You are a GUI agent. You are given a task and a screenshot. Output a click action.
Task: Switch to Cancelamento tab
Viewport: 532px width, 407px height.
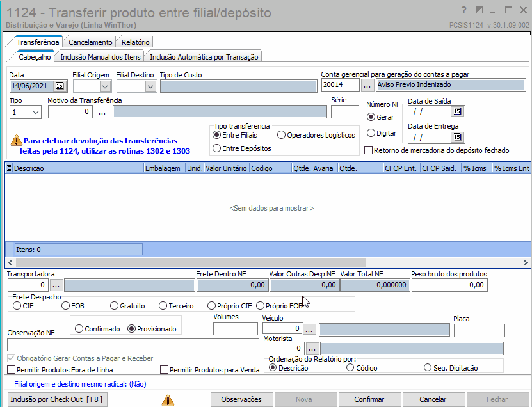[x=90, y=42]
